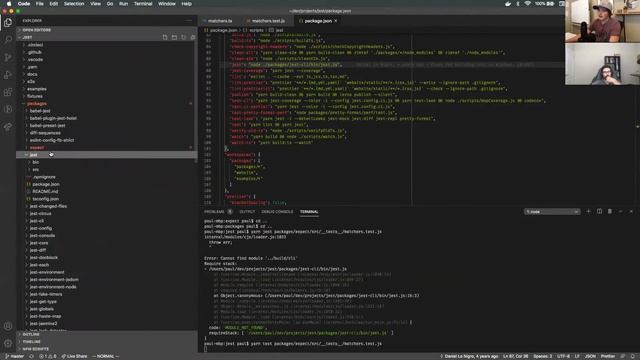Click Prettier in the status bar
This screenshot has width=640, height=360.
tap(608, 356)
